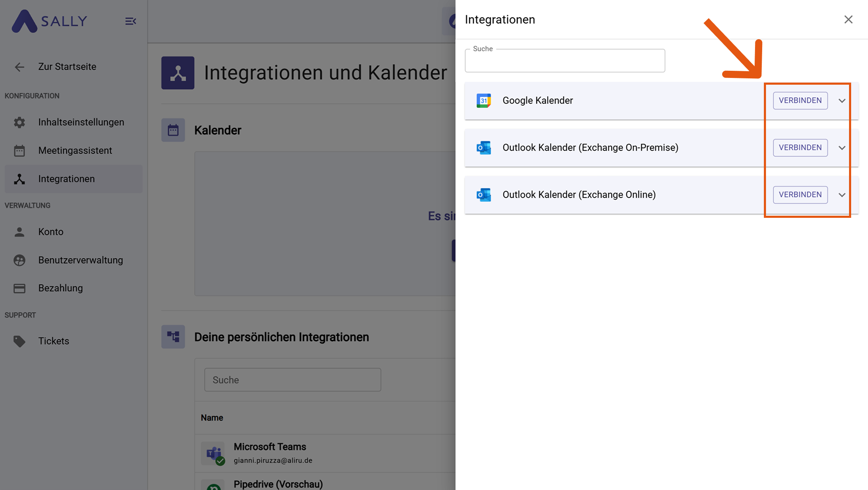Click the calendar icon for Meetingassistent
The width and height of the screenshot is (868, 490).
tap(19, 150)
